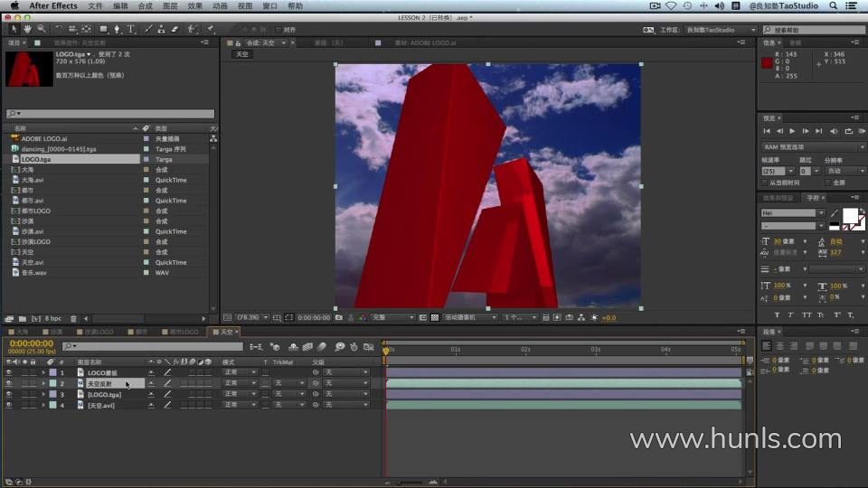Select the Puppet Pin tool
The image size is (868, 488).
tap(211, 29)
